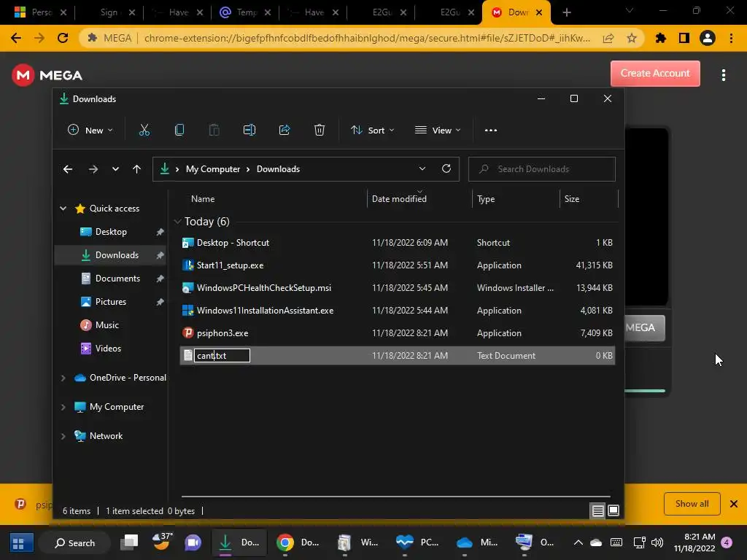Viewport: 747px width, 560px height.
Task: Expand My Computer tree node
Action: click(x=63, y=407)
